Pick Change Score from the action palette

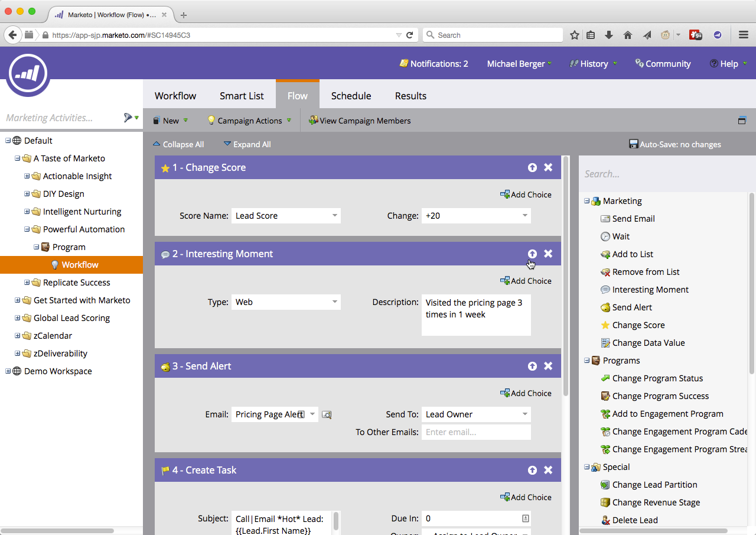[639, 325]
